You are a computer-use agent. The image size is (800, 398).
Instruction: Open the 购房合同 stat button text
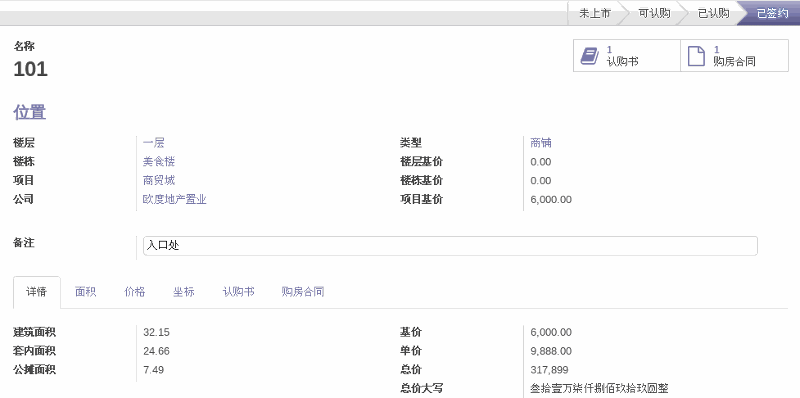734,62
